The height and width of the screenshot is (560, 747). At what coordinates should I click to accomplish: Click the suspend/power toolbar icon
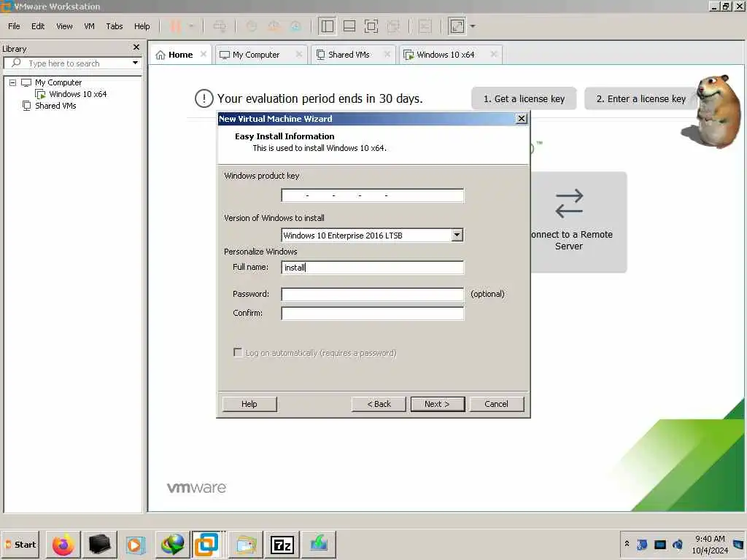click(x=175, y=26)
